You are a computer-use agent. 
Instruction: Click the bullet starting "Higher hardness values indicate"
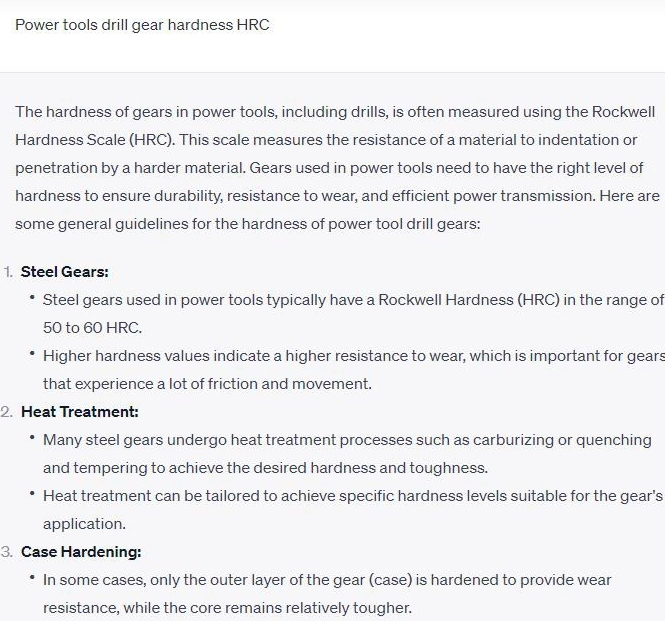(352, 356)
